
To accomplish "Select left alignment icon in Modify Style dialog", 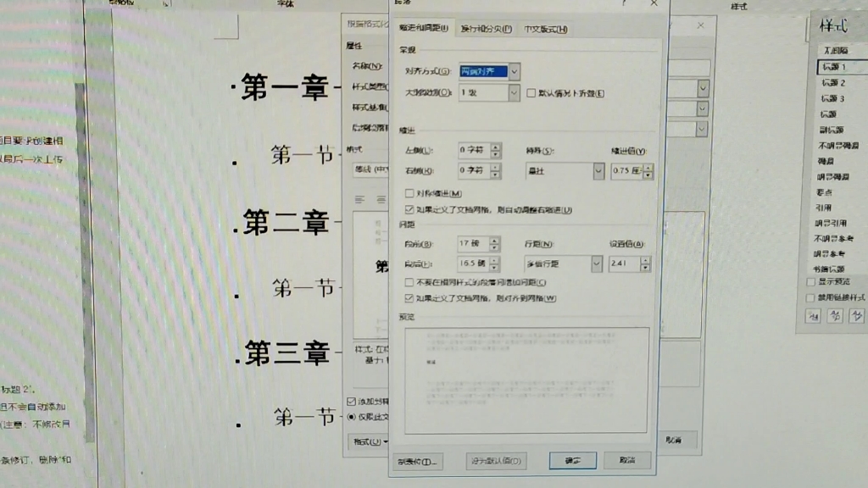I will point(359,201).
